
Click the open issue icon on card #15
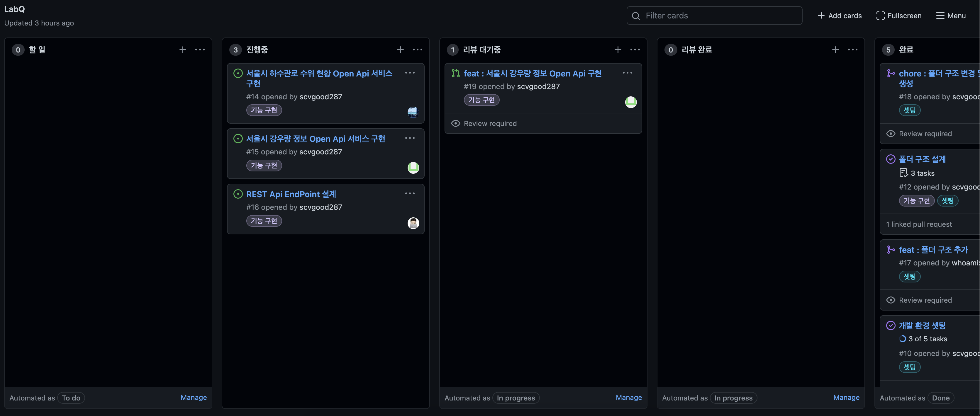pos(238,139)
